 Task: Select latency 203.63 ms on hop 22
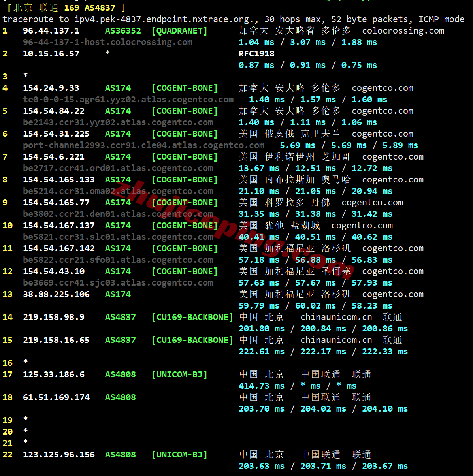point(262,466)
